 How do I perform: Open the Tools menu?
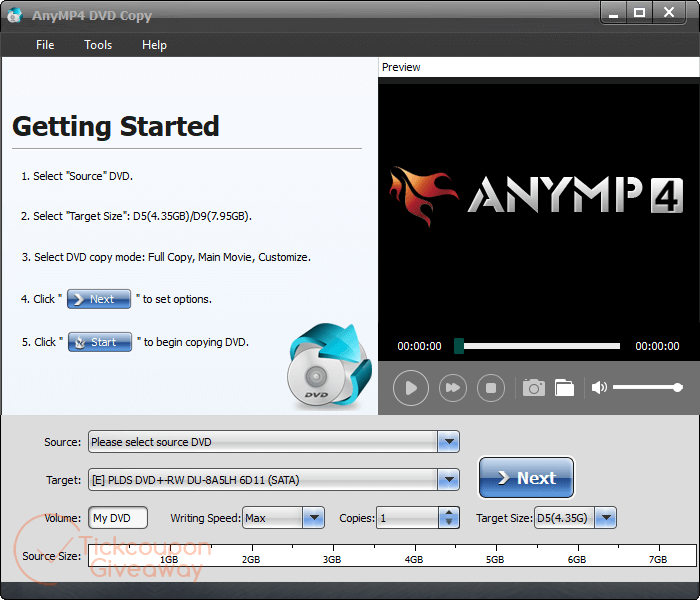click(98, 45)
